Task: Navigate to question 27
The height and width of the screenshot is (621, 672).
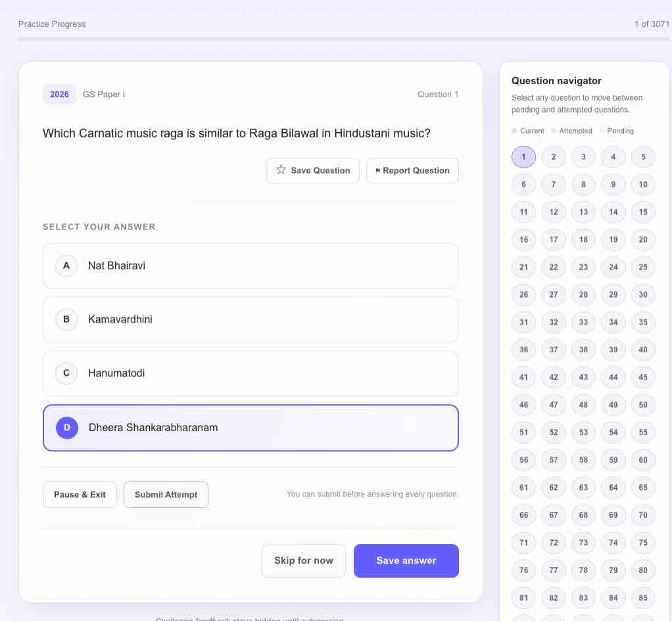Action: click(x=553, y=294)
